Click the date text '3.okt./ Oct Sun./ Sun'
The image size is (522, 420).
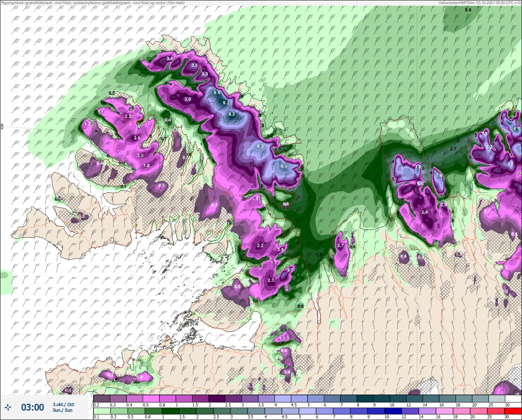coord(63,407)
